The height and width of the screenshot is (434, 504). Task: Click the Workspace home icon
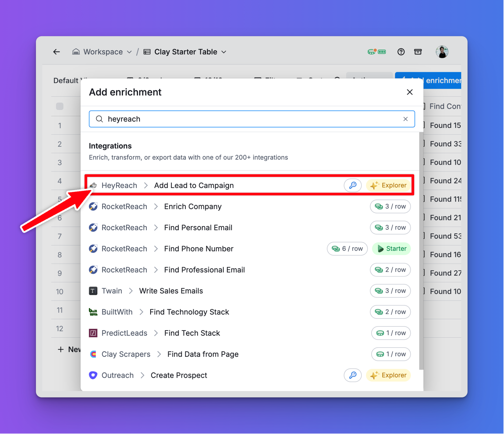click(76, 52)
